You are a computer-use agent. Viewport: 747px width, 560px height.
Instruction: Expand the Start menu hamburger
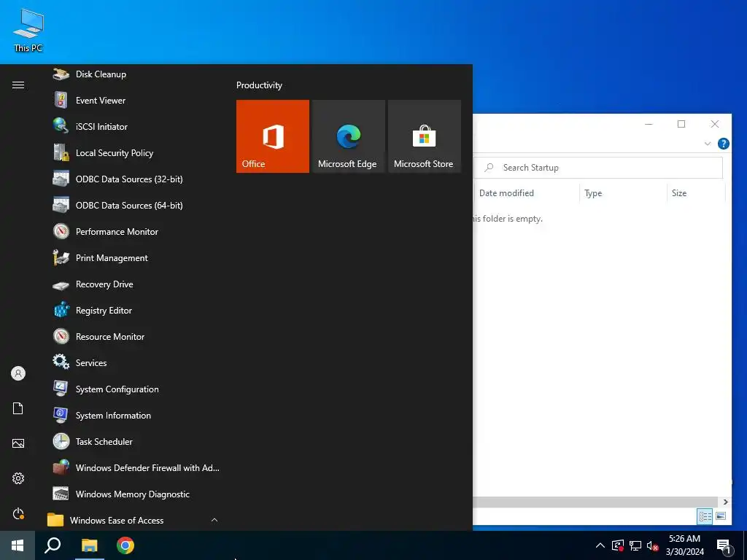coord(18,85)
